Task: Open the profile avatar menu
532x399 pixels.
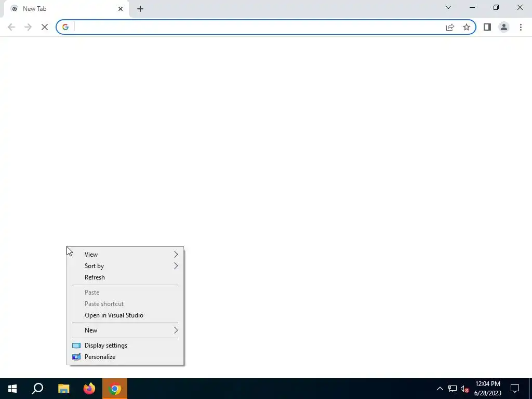Action: pos(504,27)
